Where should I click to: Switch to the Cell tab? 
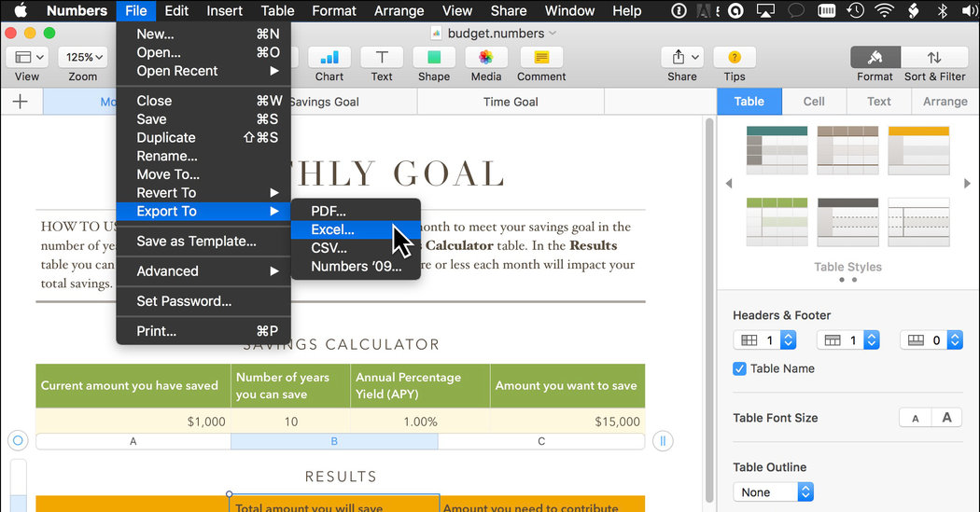pos(814,102)
